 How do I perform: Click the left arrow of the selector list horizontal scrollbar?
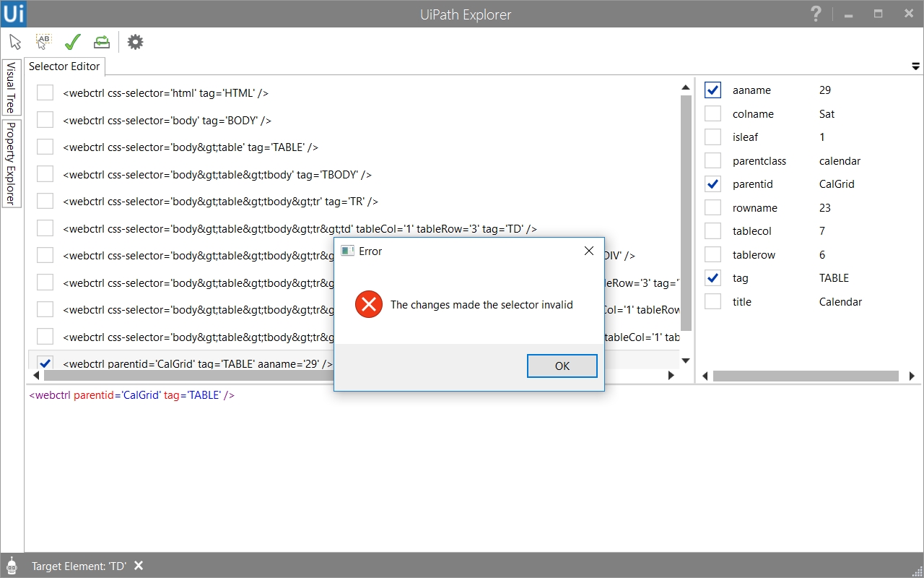[35, 376]
